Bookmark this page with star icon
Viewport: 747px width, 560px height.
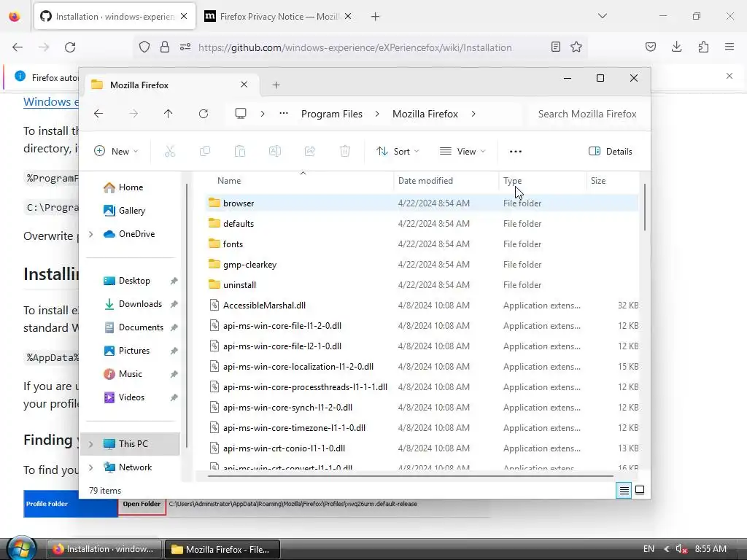576,47
